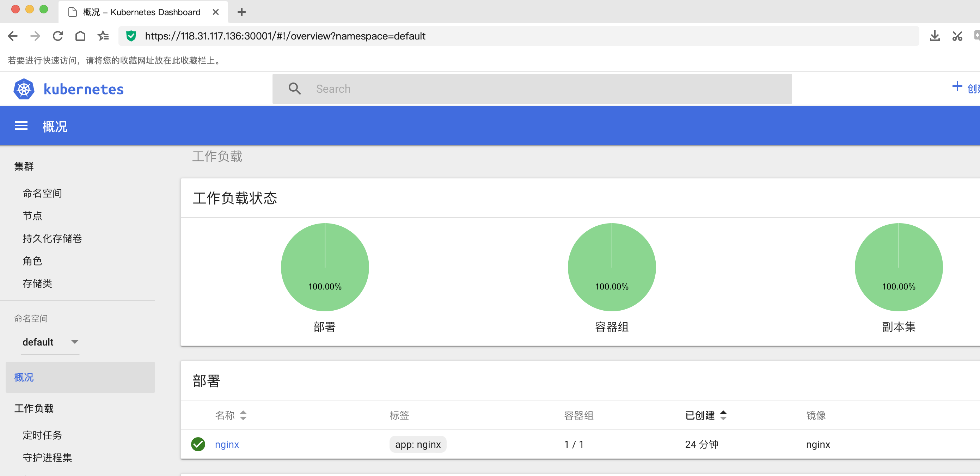Click the 部署 table card title
The width and height of the screenshot is (980, 476).
(207, 381)
